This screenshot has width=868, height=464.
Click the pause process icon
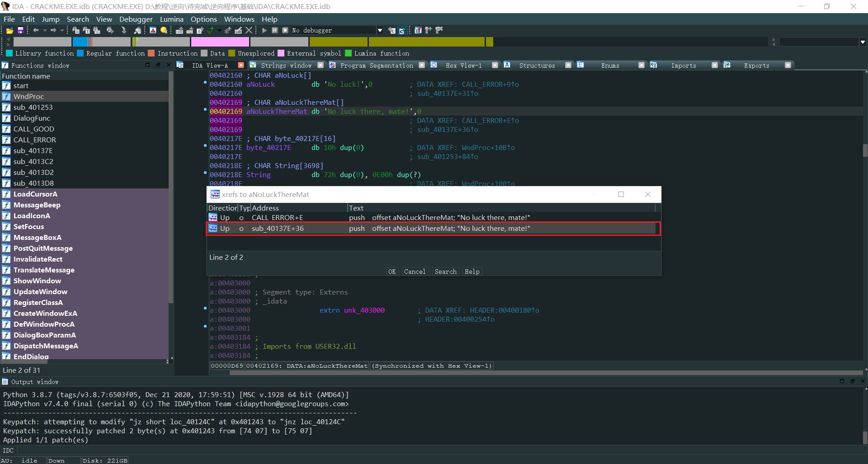tap(275, 30)
